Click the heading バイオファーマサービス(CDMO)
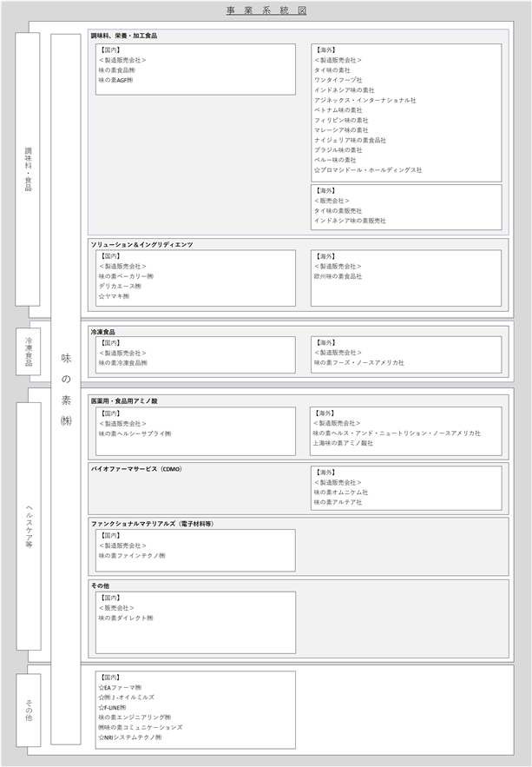This screenshot has height=767, width=532. [x=137, y=469]
